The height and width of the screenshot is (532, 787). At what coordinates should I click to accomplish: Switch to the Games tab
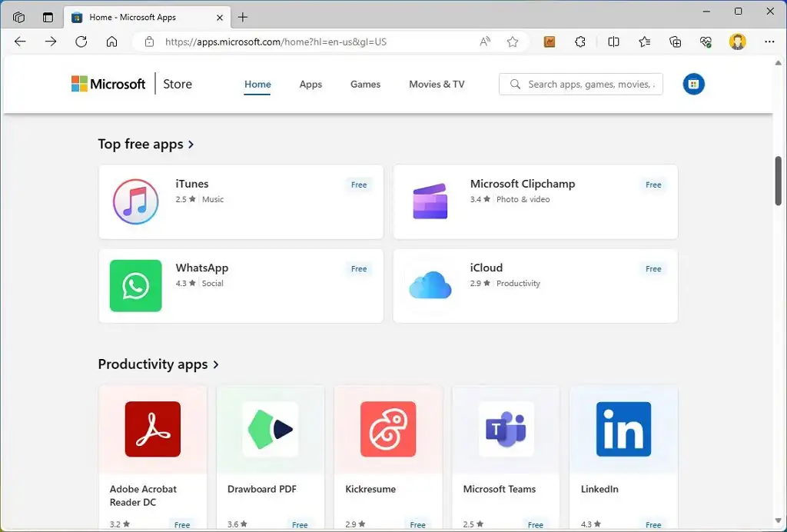coord(365,84)
